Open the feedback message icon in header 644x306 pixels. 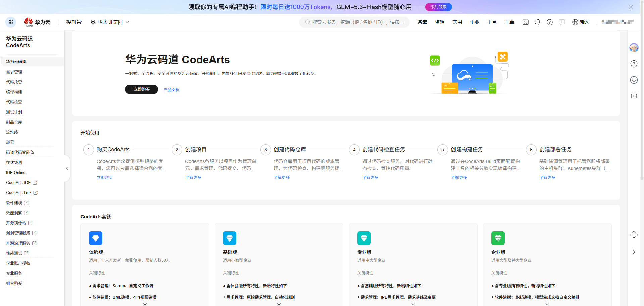562,22
